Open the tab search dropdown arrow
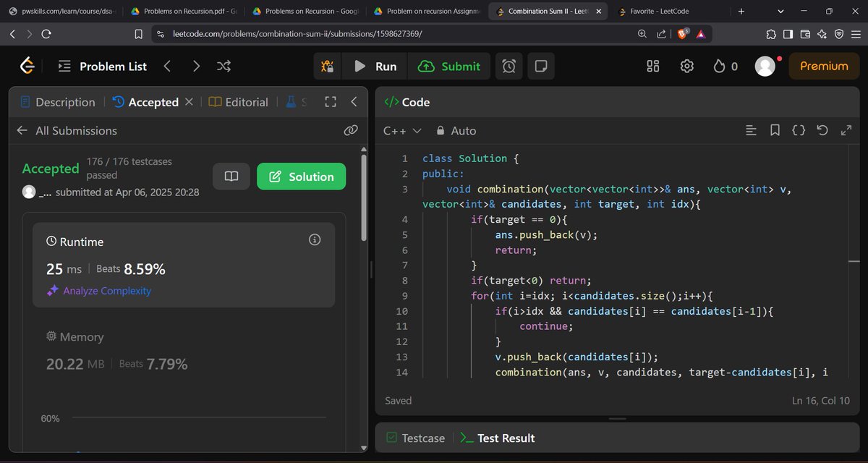The width and height of the screenshot is (868, 463). click(780, 12)
